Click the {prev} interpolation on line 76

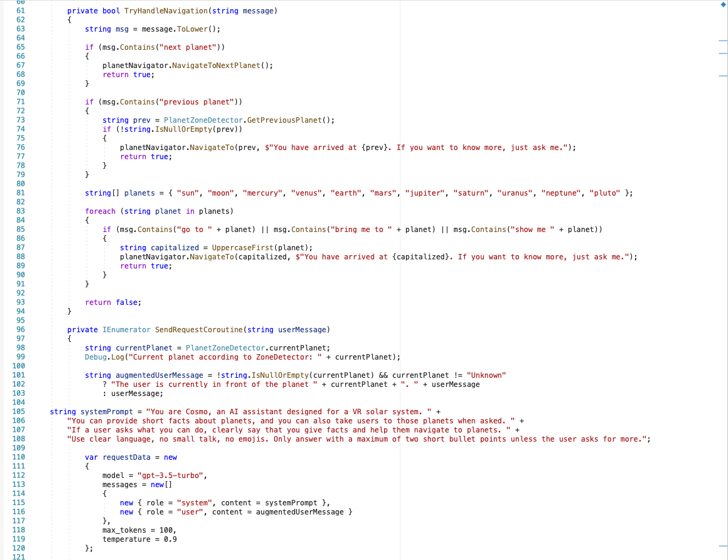[374, 148]
